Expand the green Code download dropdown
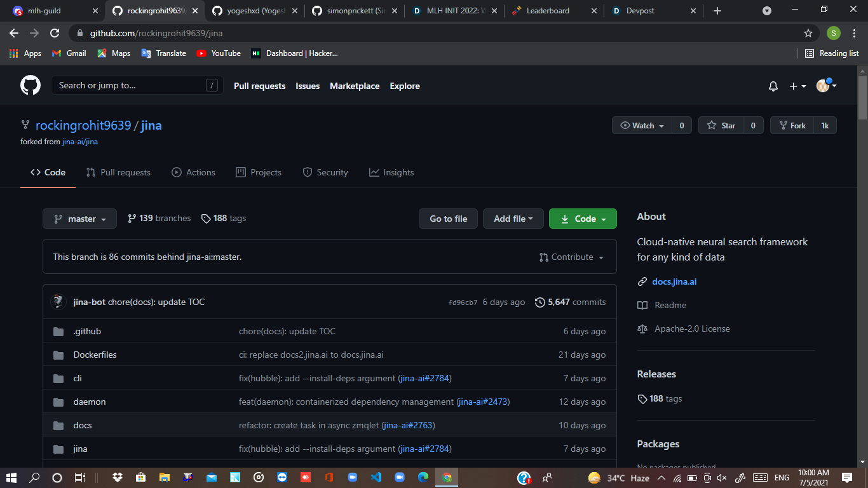Screen dimensions: 868x488 [x=583, y=219]
